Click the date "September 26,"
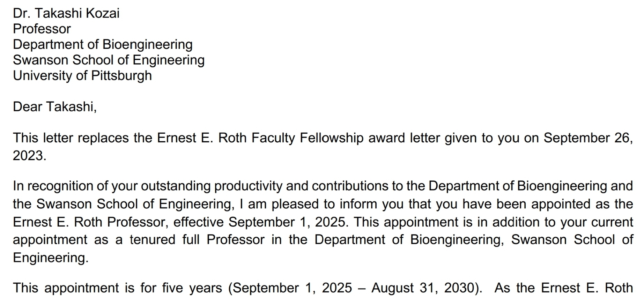This screenshot has width=644, height=297. click(x=588, y=138)
